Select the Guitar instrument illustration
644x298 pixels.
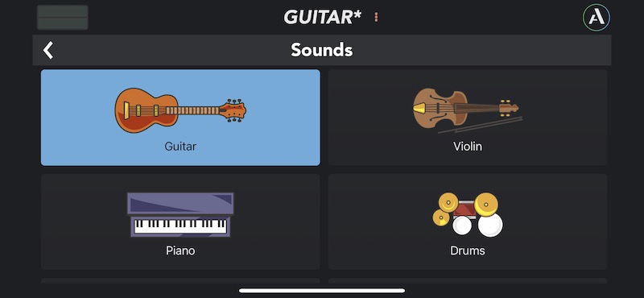tap(180, 110)
